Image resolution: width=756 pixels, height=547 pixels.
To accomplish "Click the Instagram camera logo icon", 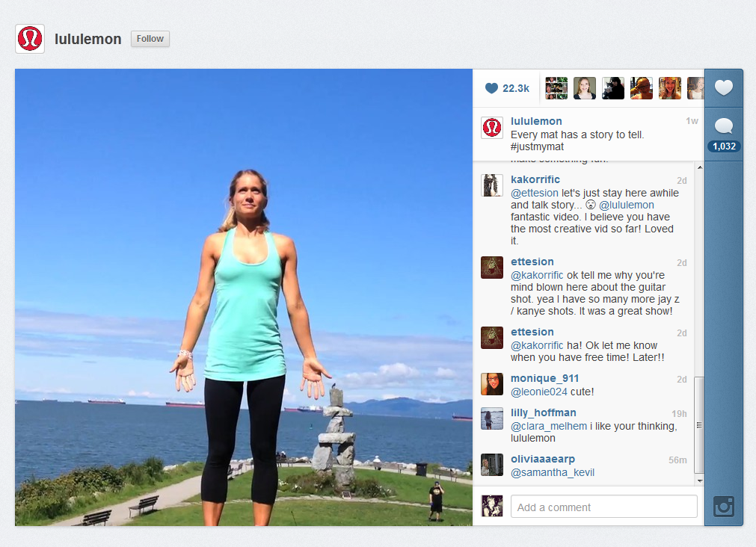I will (x=724, y=507).
